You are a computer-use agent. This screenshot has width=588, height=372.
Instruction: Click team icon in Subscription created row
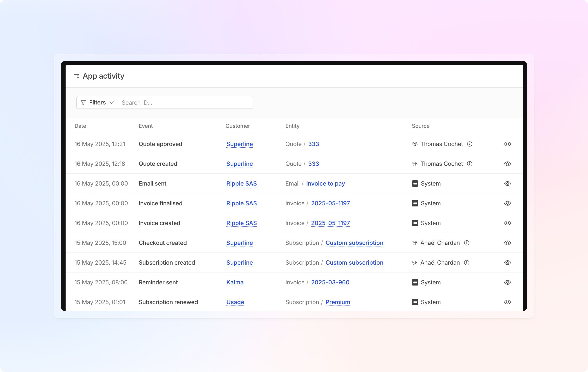click(415, 263)
